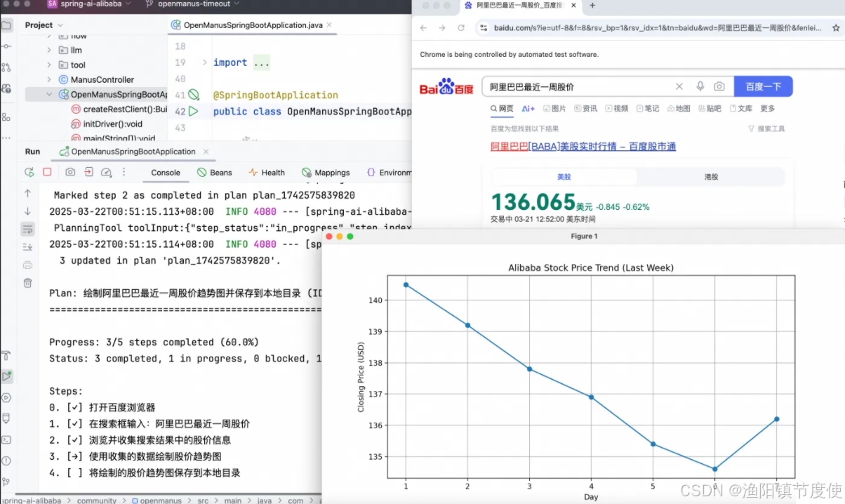
Task: Click the Run toolbar exit arrow icon
Action: click(88, 172)
